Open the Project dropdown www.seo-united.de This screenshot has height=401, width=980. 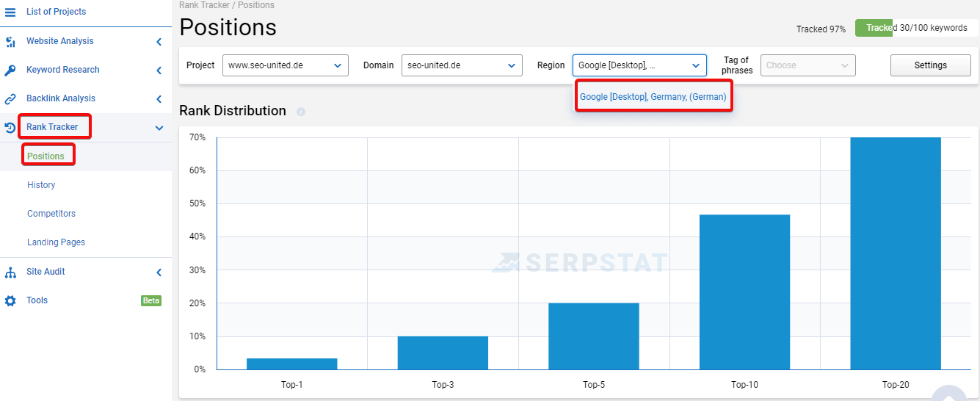[x=286, y=65]
